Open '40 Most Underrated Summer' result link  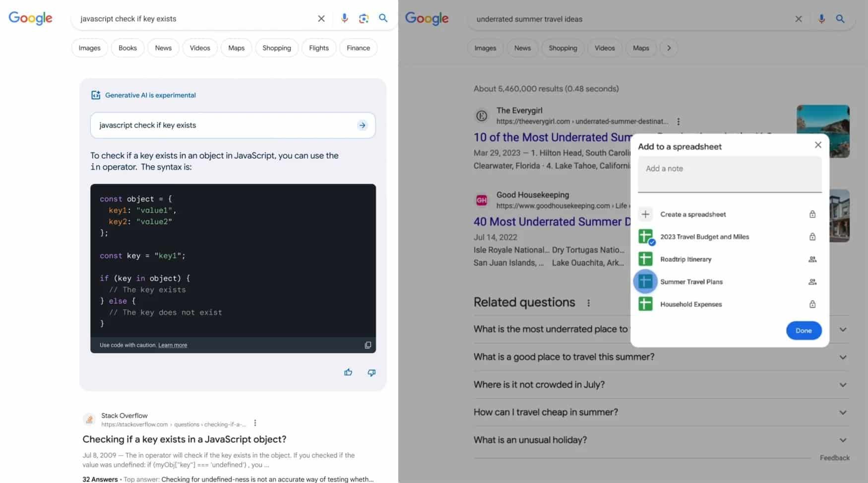pyautogui.click(x=552, y=222)
